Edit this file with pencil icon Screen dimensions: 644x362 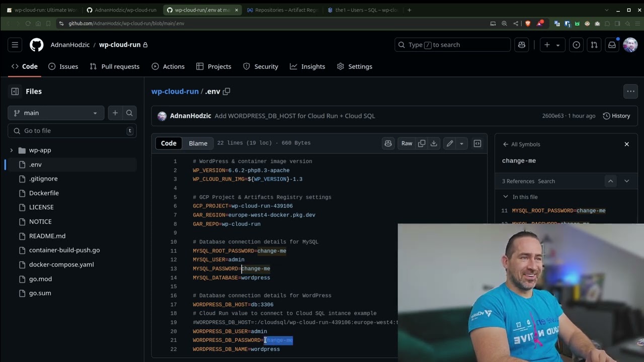450,143
